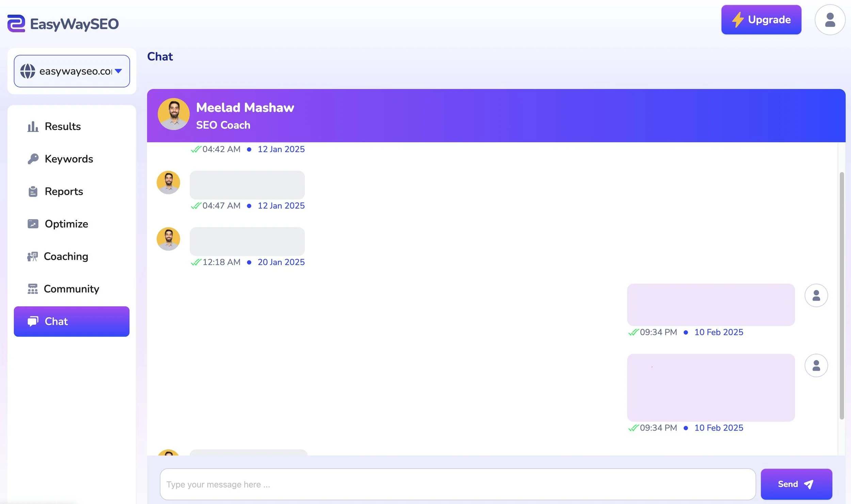The width and height of the screenshot is (851, 504).
Task: Click the EasyWaySEO logo icon
Action: tap(16, 23)
